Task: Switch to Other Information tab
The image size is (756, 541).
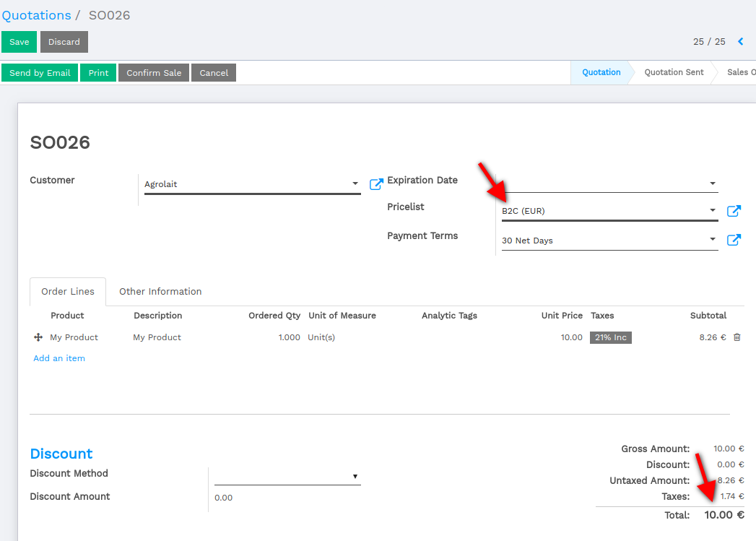Action: [160, 291]
